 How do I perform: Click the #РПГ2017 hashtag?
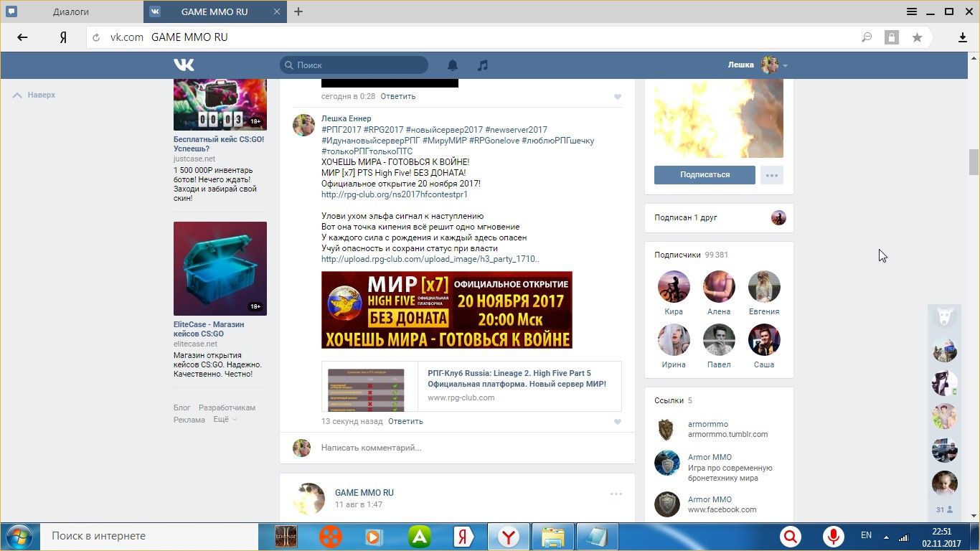(x=341, y=130)
